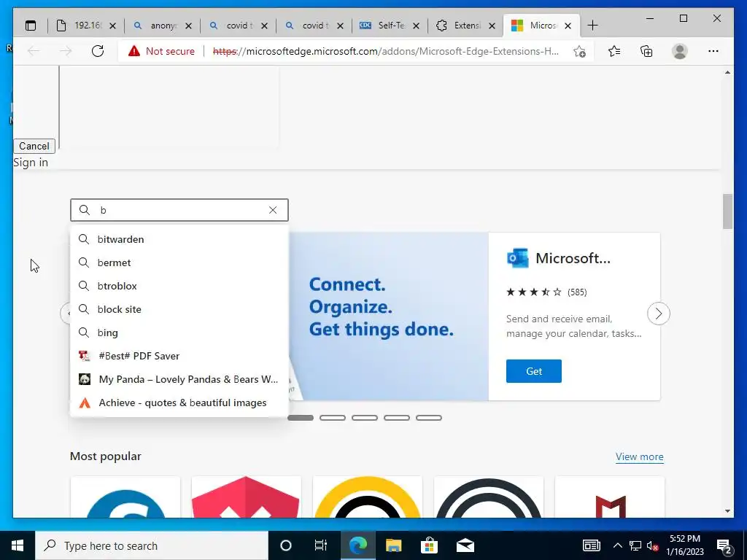The height and width of the screenshot is (560, 747).
Task: Close the Microsoft addons tab
Action: pyautogui.click(x=568, y=26)
